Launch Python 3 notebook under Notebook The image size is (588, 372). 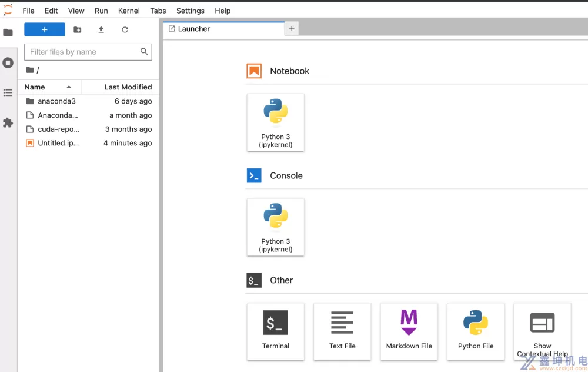click(x=275, y=122)
